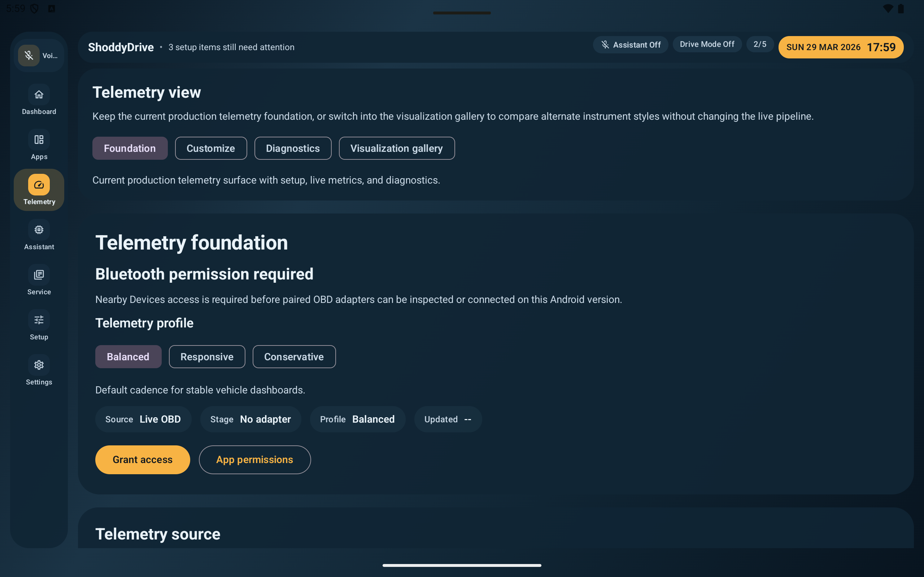Open the Apps grid icon
This screenshot has width=924, height=577.
pyautogui.click(x=39, y=140)
